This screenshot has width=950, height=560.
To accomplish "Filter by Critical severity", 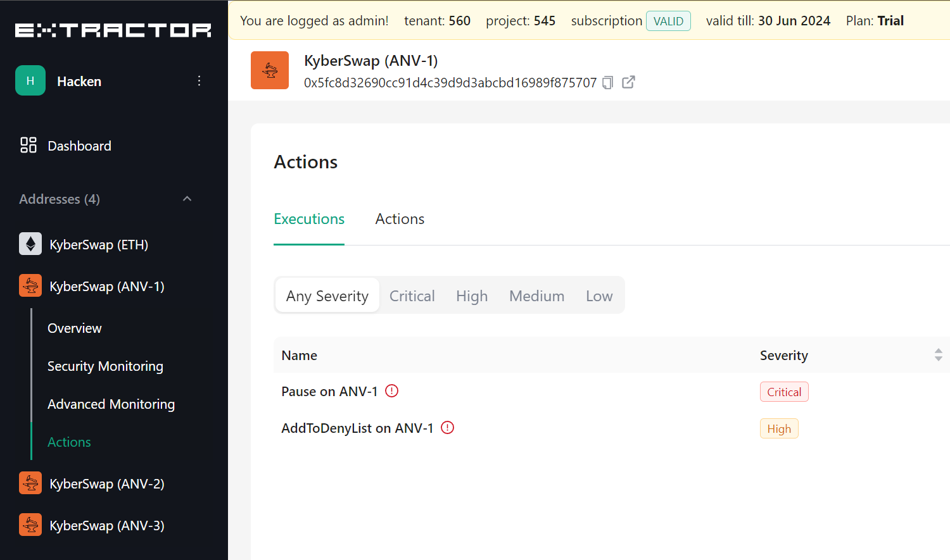I will [x=412, y=296].
